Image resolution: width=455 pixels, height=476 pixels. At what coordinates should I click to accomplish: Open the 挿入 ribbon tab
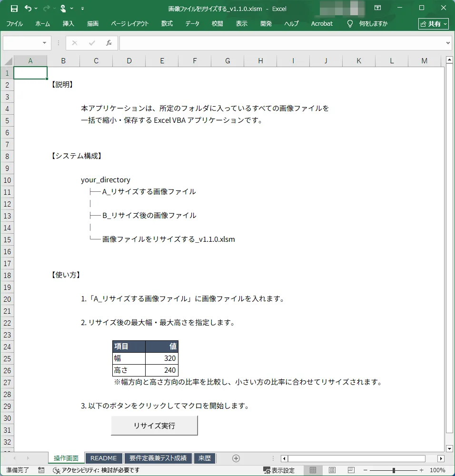click(x=68, y=23)
